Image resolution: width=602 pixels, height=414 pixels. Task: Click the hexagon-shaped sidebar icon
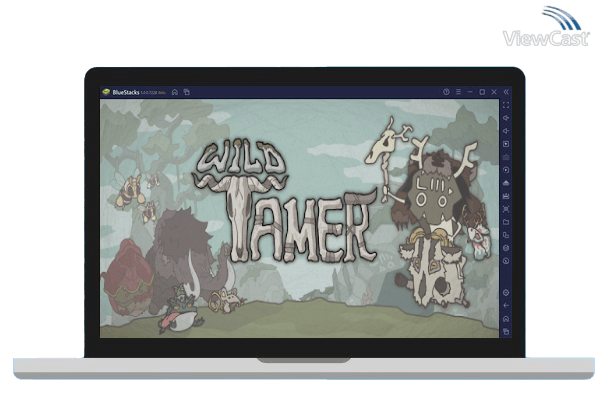pyautogui.click(x=506, y=248)
